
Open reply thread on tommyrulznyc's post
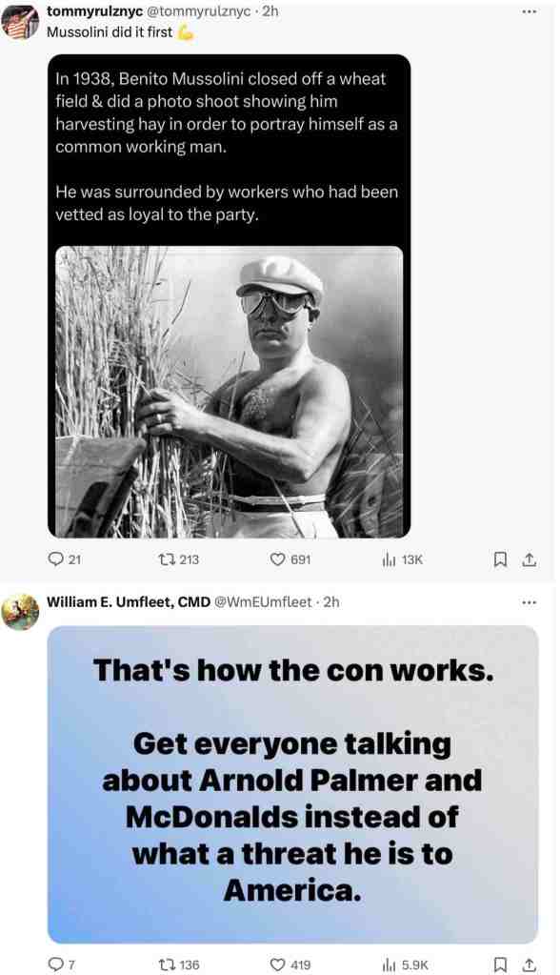[x=65, y=559]
